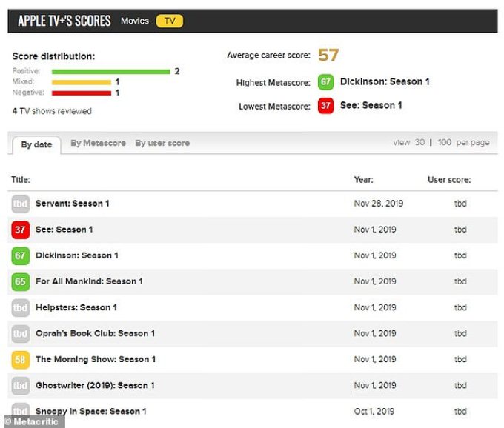504x428 pixels.
Task: Click the tbd user score for The Morning Show
Action: (x=460, y=360)
